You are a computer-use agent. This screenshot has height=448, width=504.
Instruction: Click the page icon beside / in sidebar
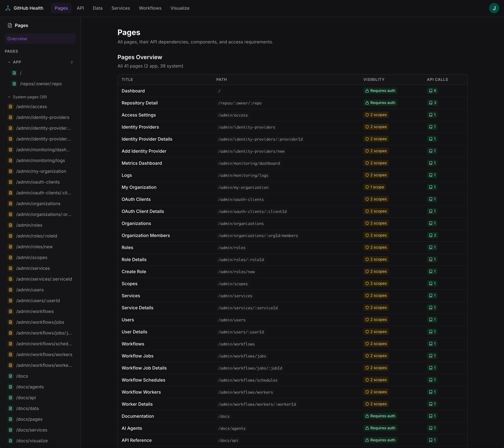coord(14,73)
